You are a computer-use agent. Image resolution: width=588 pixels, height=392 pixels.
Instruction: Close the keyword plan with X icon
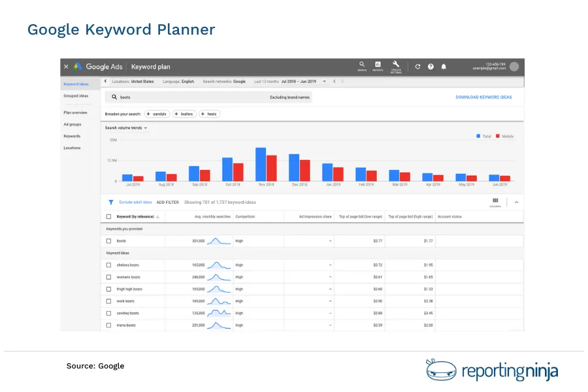tap(66, 67)
